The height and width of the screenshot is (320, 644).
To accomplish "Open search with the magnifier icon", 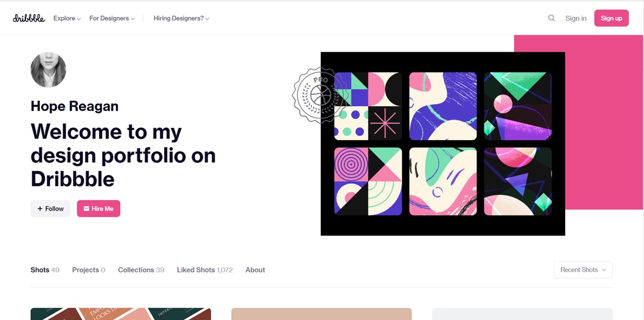I will (x=551, y=18).
